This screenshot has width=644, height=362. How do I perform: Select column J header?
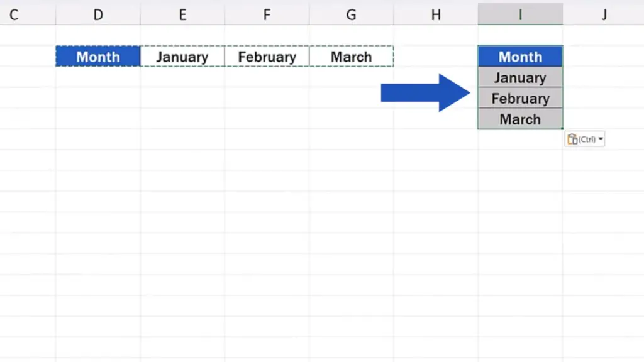coord(604,15)
